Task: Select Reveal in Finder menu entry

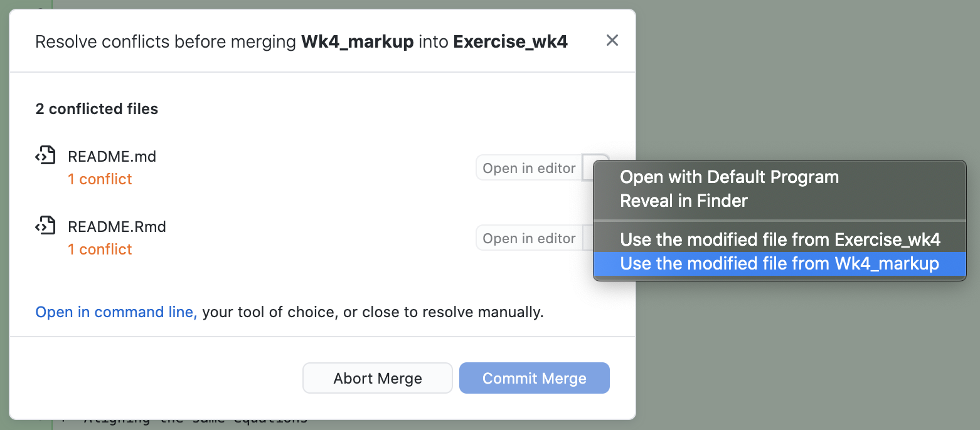Action: (684, 201)
